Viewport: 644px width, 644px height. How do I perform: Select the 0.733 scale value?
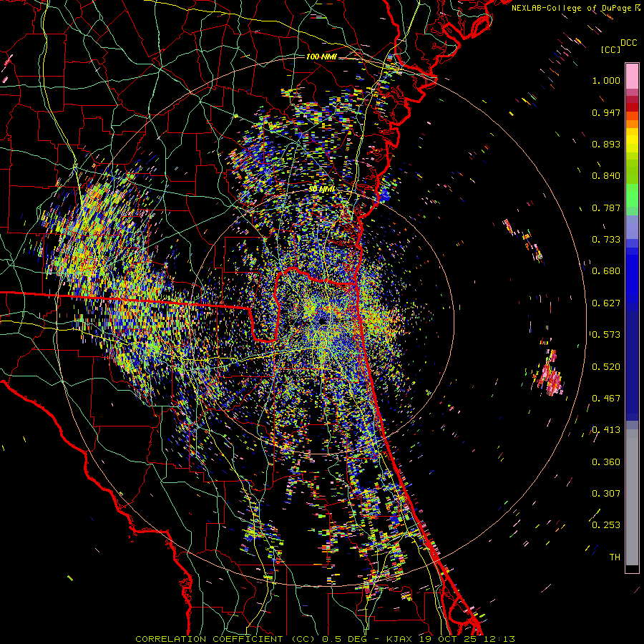pos(606,240)
